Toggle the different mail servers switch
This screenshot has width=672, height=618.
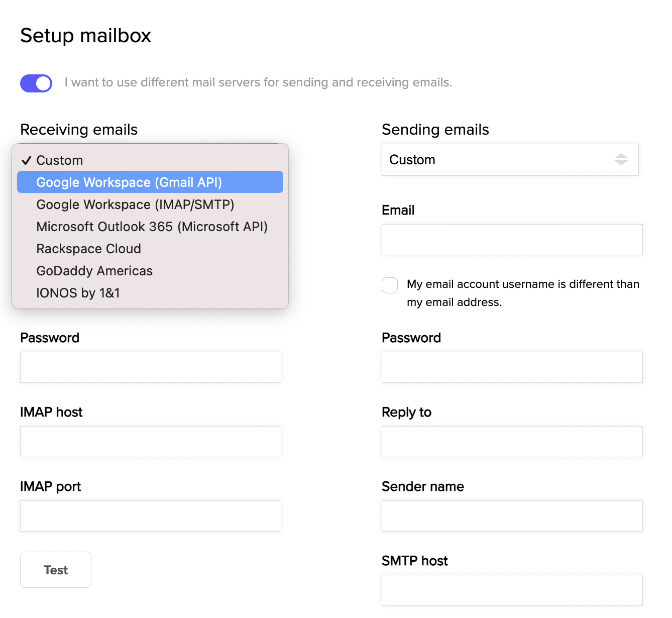(x=36, y=83)
